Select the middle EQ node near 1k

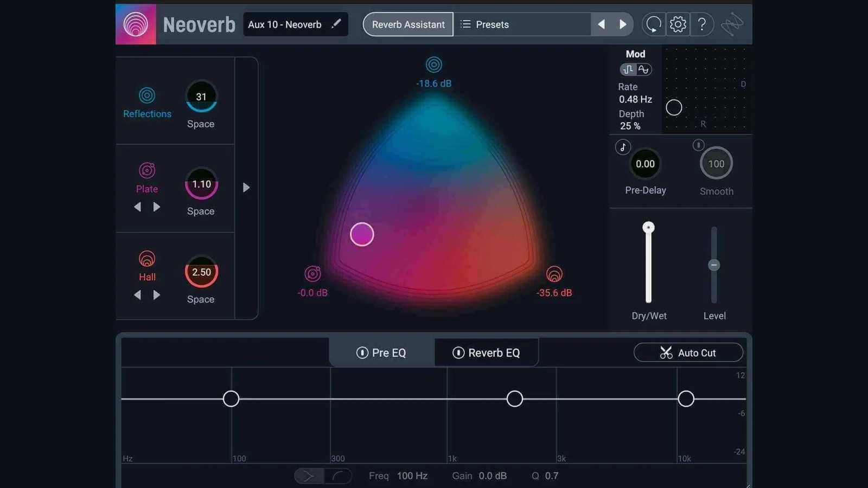tap(514, 399)
